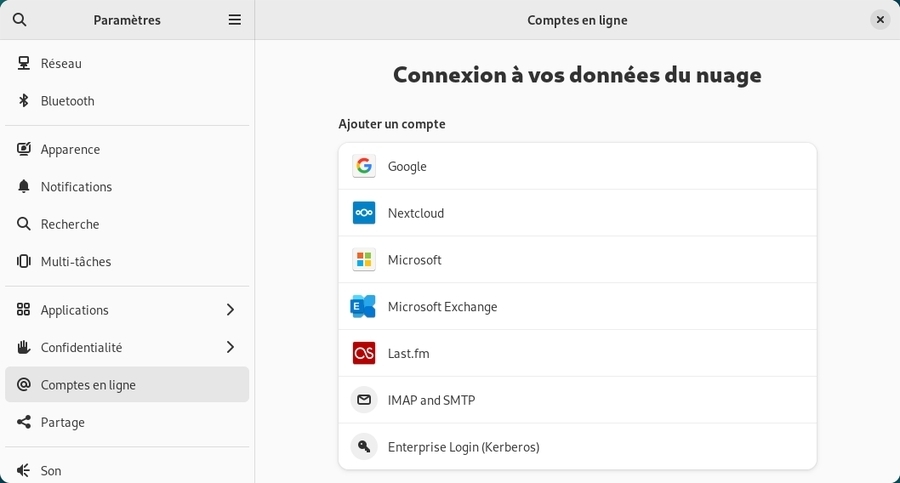Click the Microsoft four-square logo

[x=364, y=260]
